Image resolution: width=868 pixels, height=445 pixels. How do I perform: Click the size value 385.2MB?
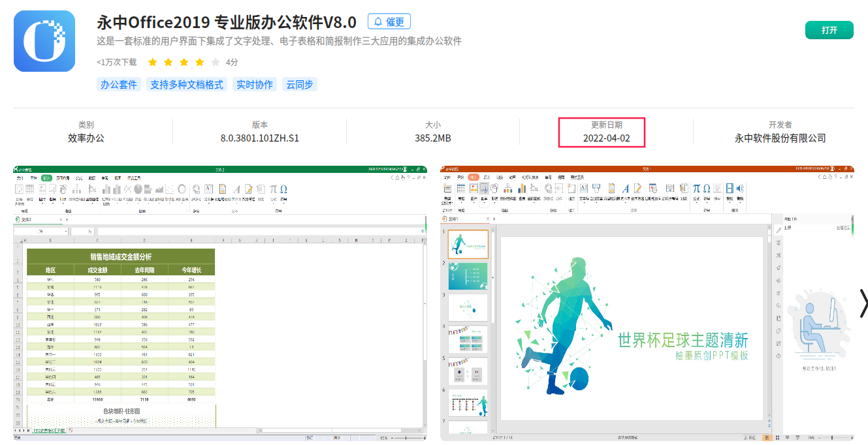pyautogui.click(x=433, y=138)
